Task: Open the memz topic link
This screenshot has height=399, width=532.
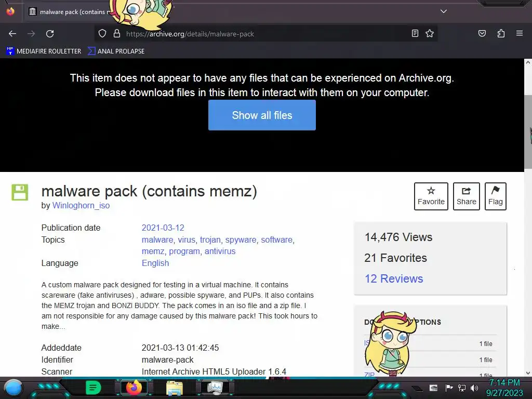Action: [153, 251]
